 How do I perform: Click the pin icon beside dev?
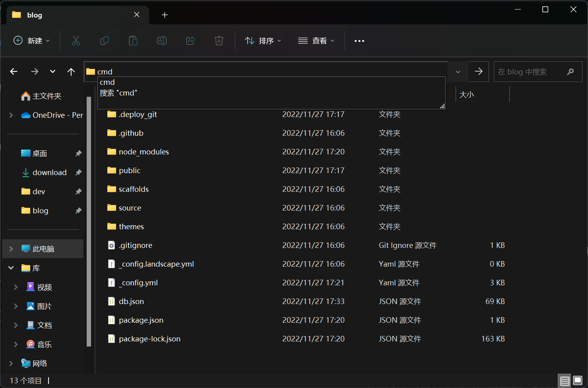78,191
